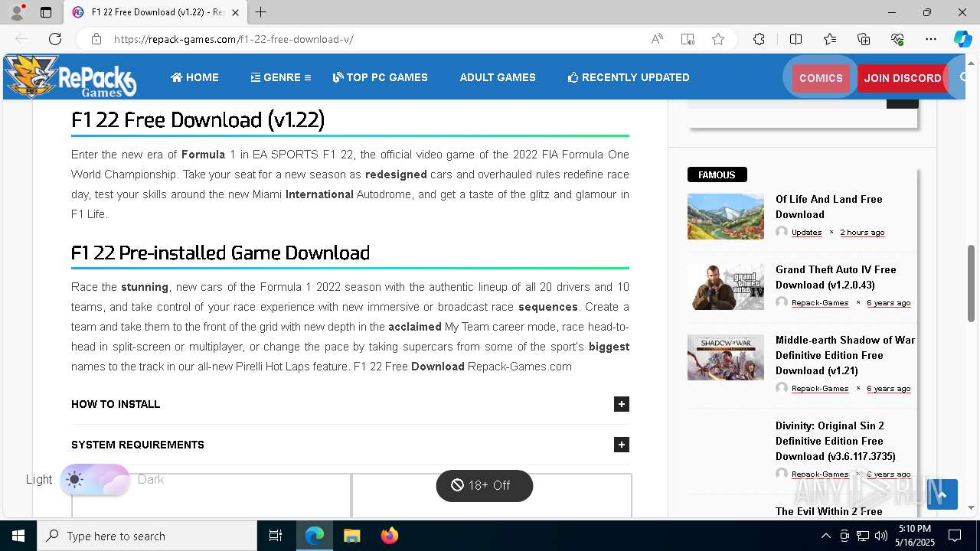Click the JOIN DISCORD button
The width and height of the screenshot is (980, 551).
903,78
